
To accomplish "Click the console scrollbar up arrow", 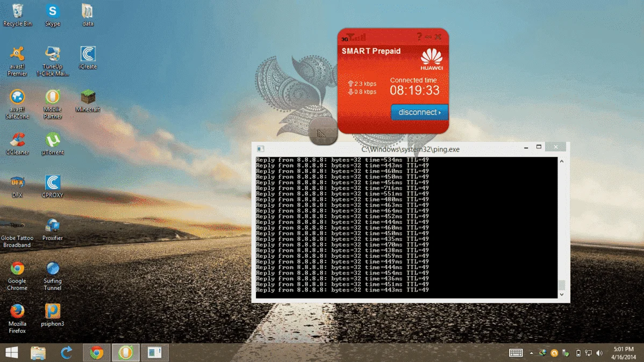I will 561,161.
